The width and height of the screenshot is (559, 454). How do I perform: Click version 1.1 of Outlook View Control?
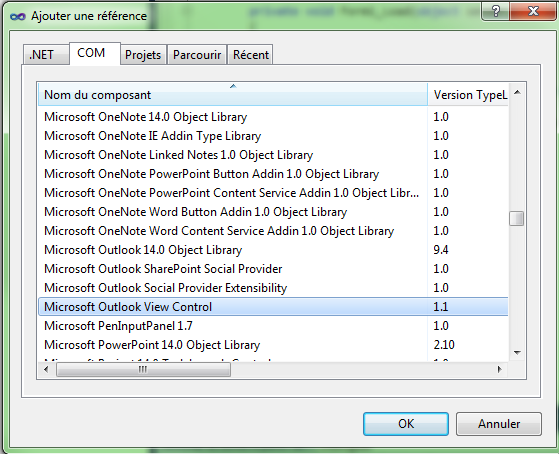(x=441, y=307)
